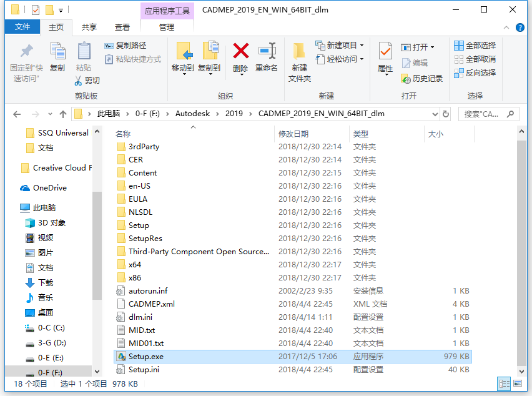Click the Forward navigation arrow
Image resolution: width=532 pixels, height=396 pixels.
coord(36,114)
